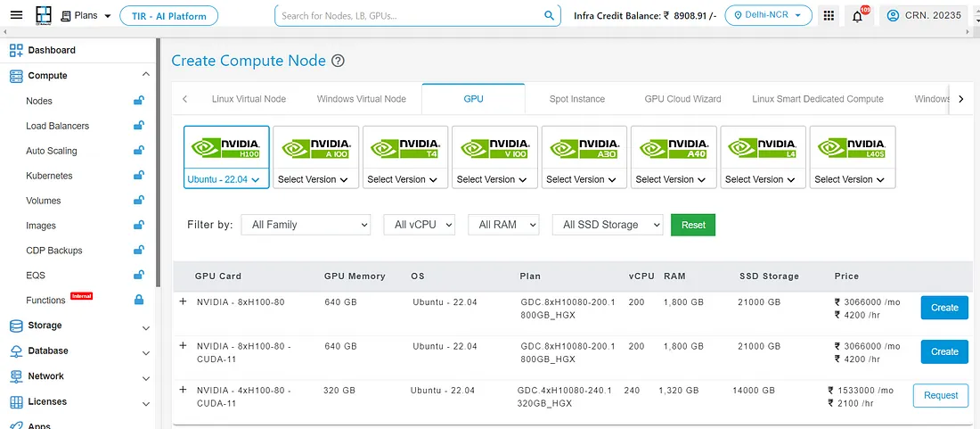Expand the NVIDIA - 8xH100-80 row
Screen dimensions: 980x429
(184, 301)
